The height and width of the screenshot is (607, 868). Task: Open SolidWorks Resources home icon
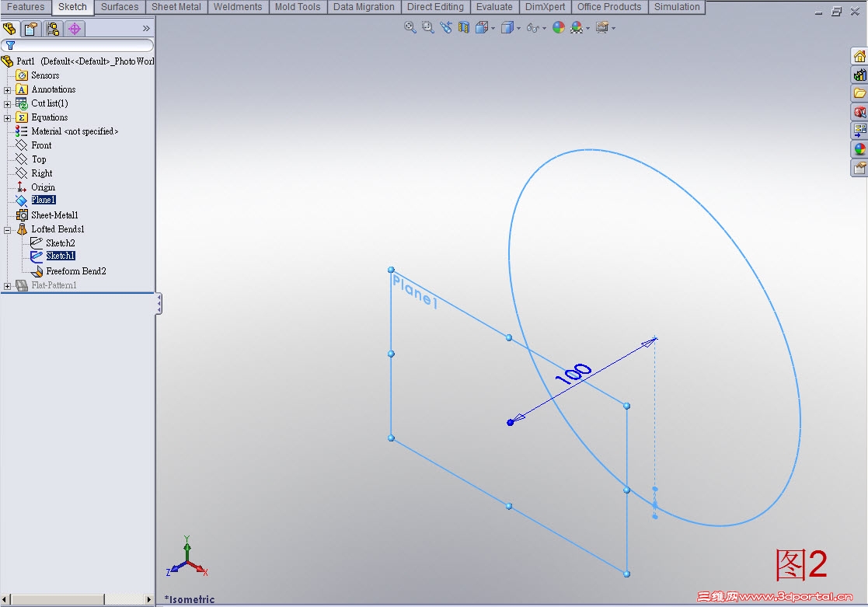[x=859, y=57]
